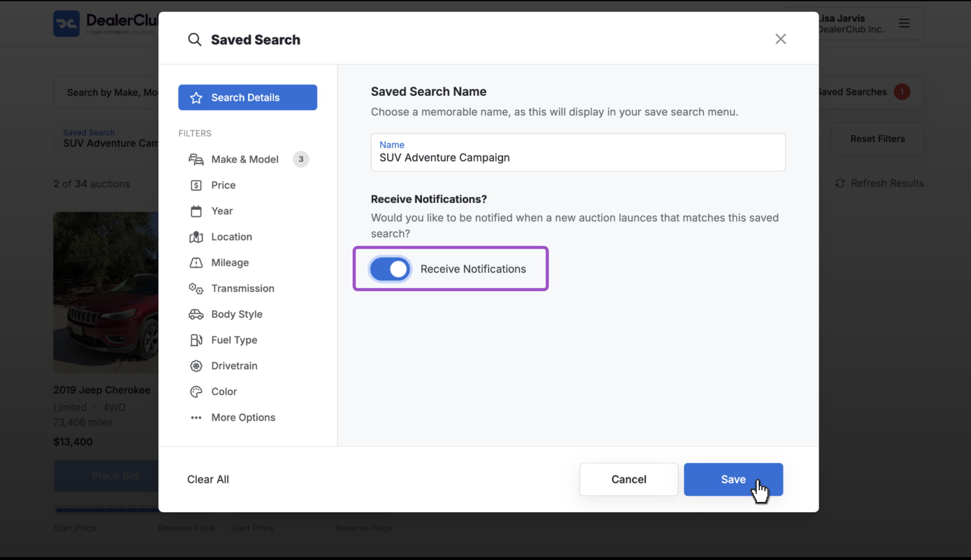Click the Saved Search Name heading
This screenshot has height=560, width=971.
429,91
